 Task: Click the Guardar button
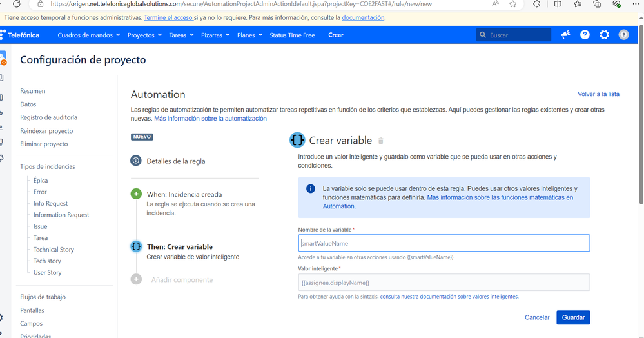[573, 317]
